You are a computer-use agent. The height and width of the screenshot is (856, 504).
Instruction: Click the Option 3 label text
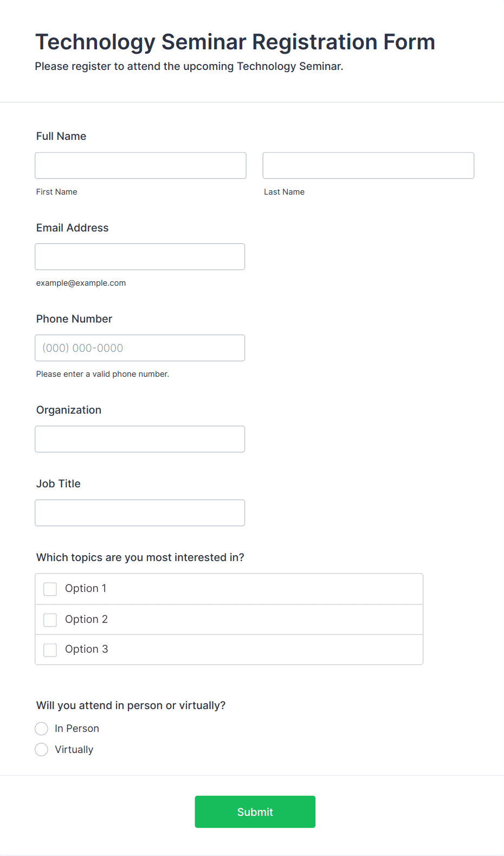86,649
